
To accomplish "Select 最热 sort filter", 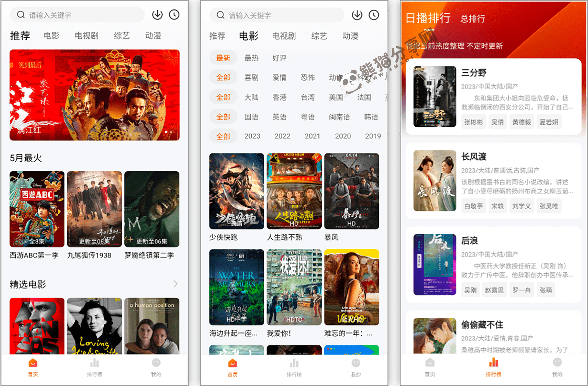I will click(x=251, y=58).
